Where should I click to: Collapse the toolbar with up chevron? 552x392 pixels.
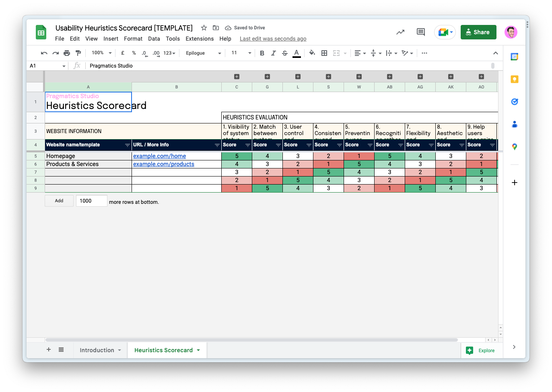pos(496,53)
